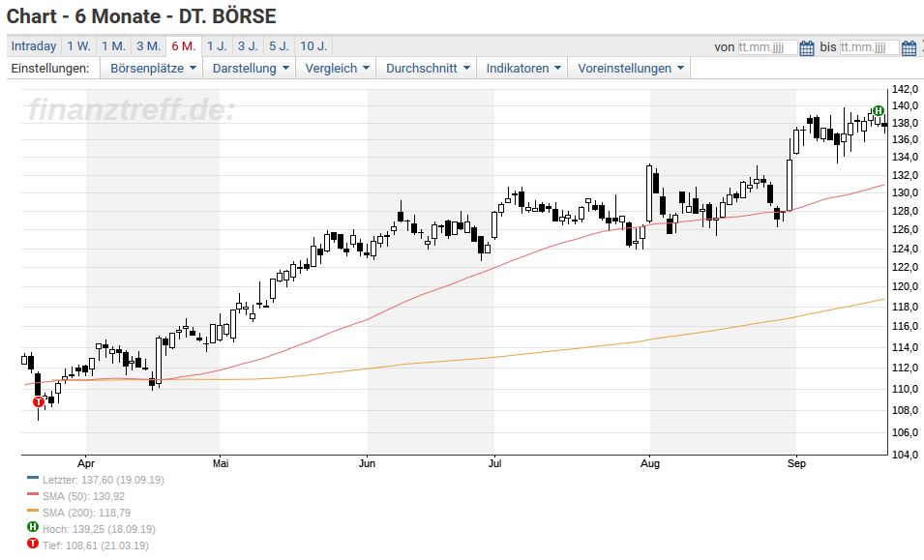Focus the 'bis' end date input field
Screen dimensions: 924x560
pos(869,47)
